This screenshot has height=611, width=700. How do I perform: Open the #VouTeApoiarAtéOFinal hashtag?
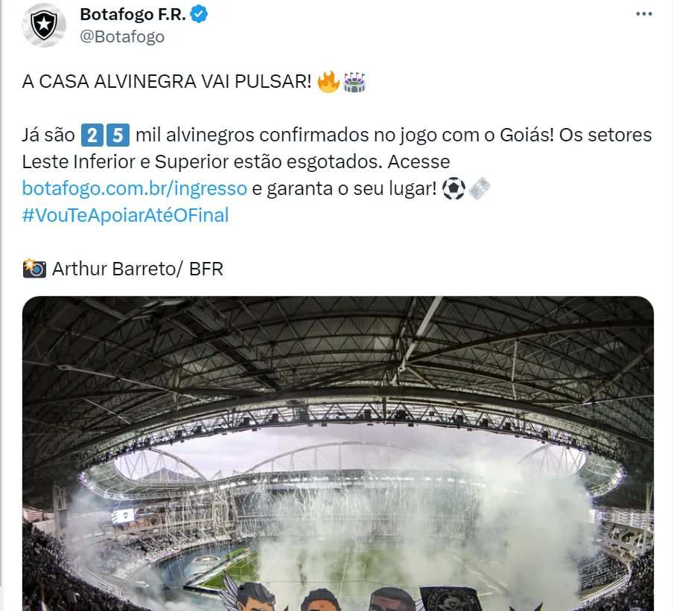coord(125,215)
